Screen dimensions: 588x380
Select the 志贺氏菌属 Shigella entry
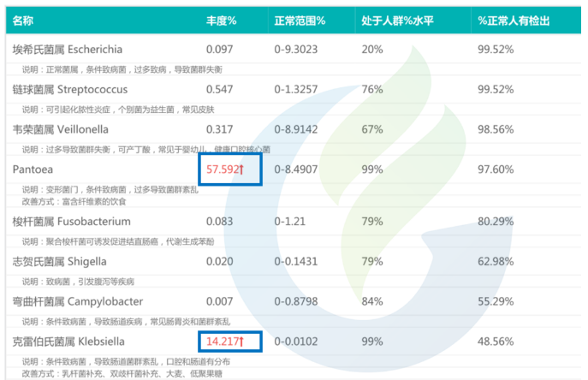pyautogui.click(x=57, y=261)
